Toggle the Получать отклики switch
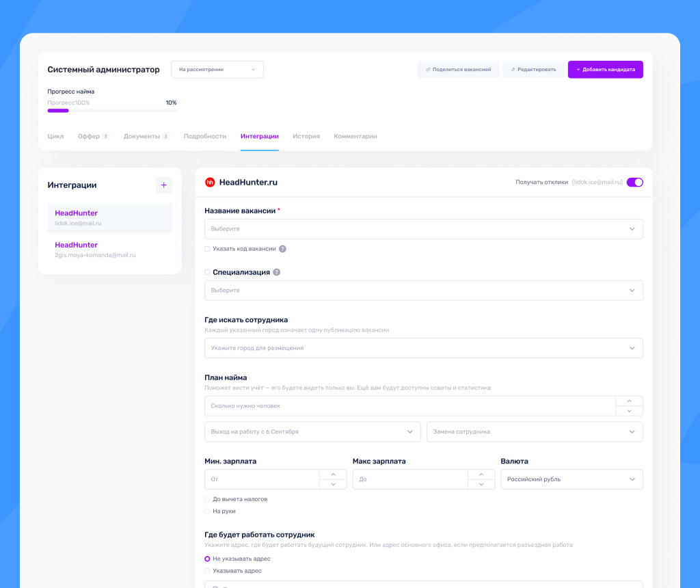The height and width of the screenshot is (588, 700). click(x=635, y=182)
